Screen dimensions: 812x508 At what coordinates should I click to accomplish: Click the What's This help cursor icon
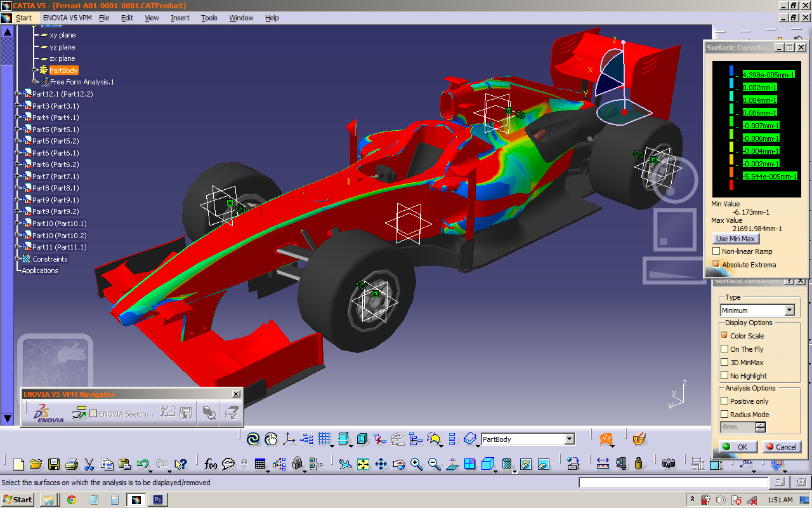click(x=181, y=464)
